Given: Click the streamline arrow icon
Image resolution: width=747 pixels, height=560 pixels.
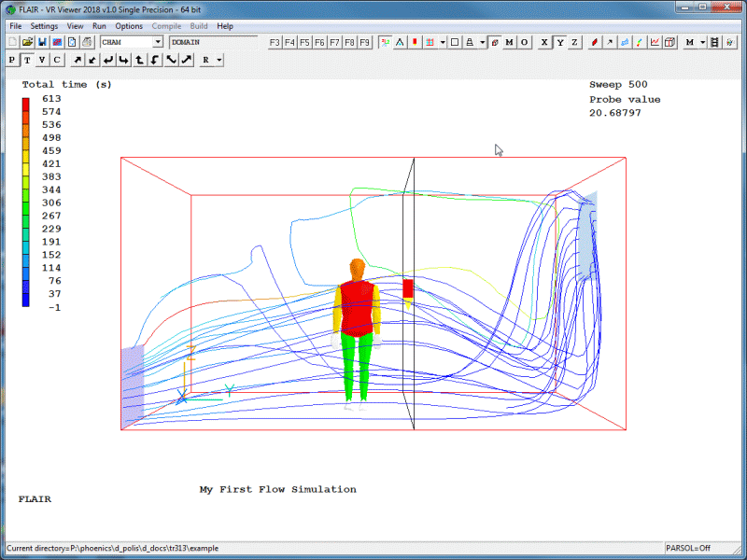Looking at the screenshot, I should (610, 42).
